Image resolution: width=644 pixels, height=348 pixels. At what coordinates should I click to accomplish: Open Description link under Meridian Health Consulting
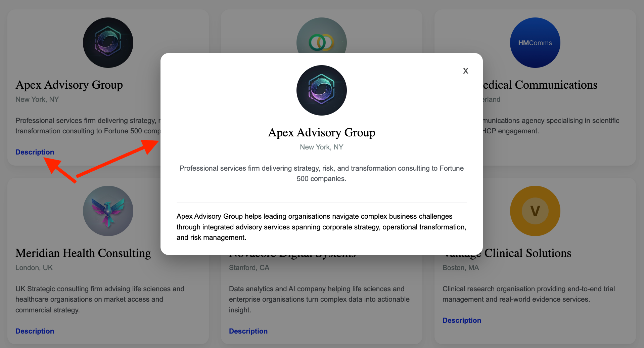tap(35, 331)
